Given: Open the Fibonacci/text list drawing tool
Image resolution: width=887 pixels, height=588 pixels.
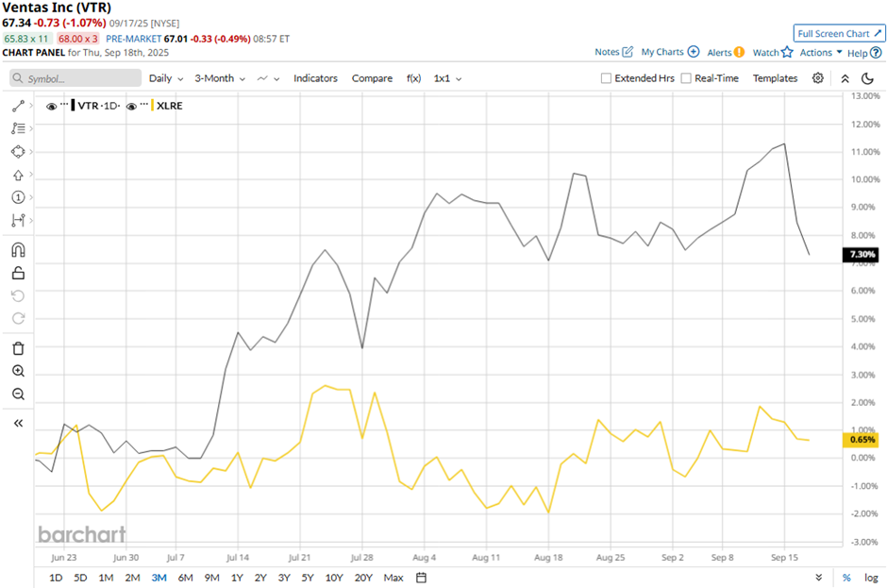Looking at the screenshot, I should (18, 128).
